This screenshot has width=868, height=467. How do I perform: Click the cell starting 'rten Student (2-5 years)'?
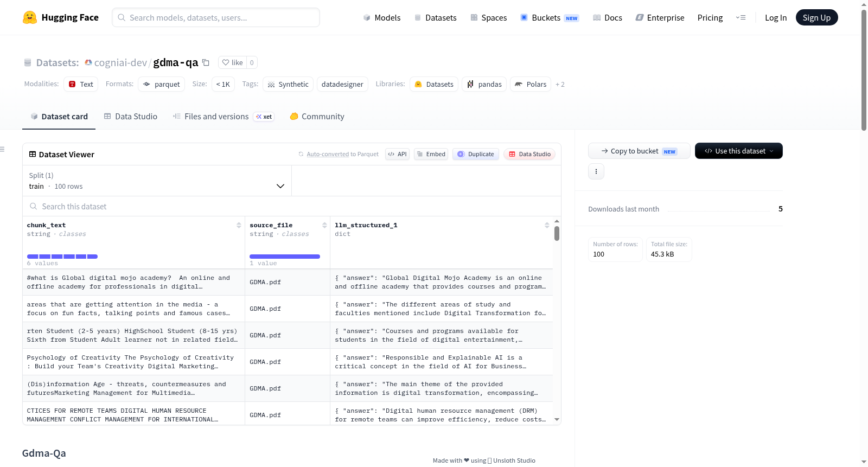[x=133, y=335]
